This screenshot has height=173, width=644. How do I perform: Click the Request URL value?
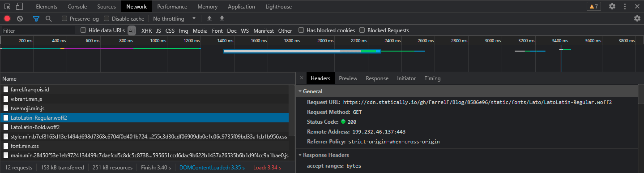tap(478, 102)
